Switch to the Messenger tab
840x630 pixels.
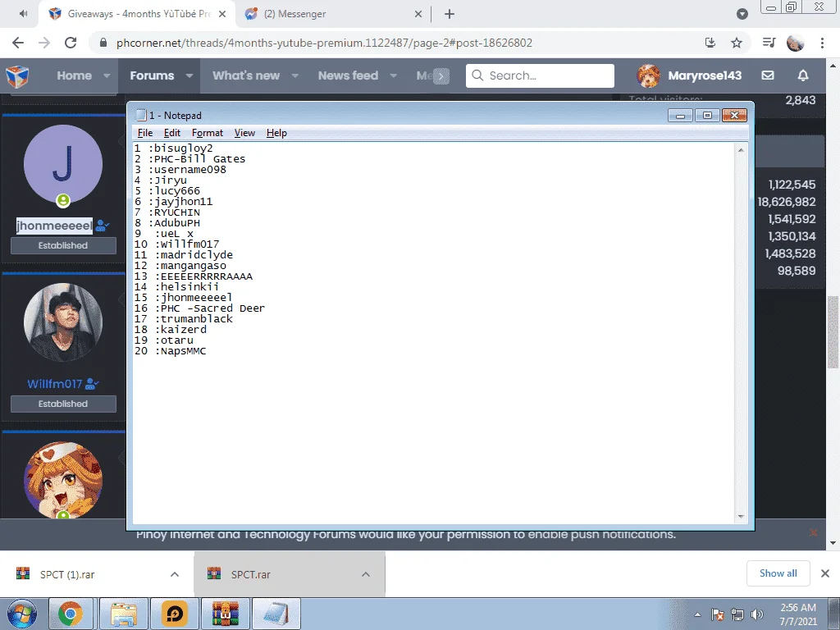(332, 15)
